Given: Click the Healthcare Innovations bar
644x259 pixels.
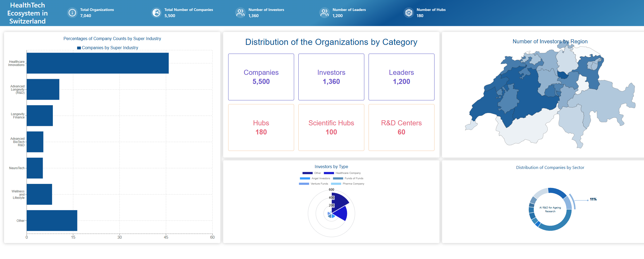Looking at the screenshot, I should (97, 63).
